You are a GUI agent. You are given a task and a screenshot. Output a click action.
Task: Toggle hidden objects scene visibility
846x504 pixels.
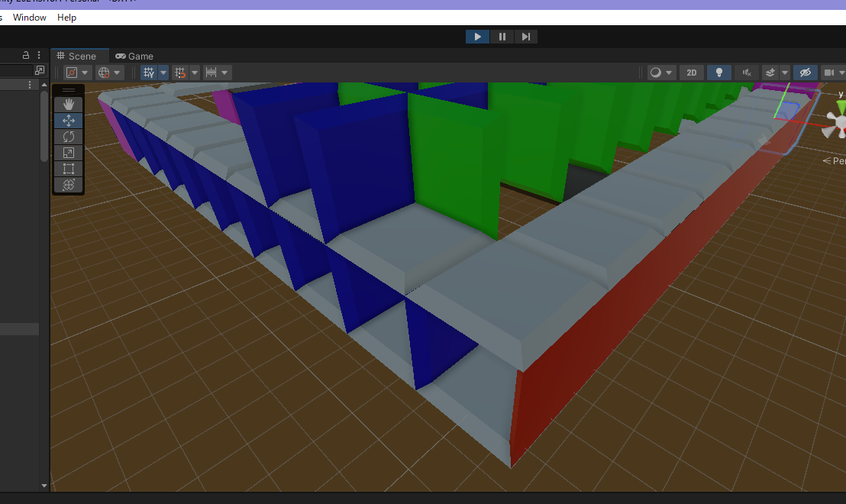804,73
